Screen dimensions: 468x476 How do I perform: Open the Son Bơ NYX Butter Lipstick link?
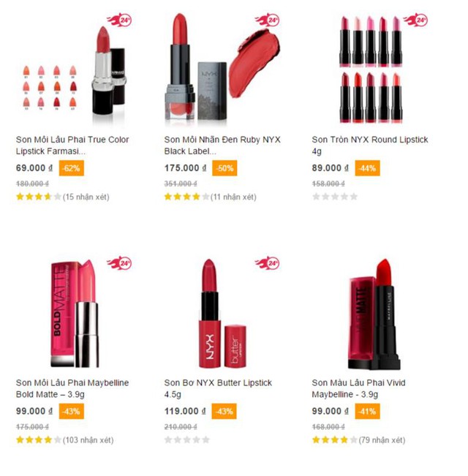click(x=218, y=388)
